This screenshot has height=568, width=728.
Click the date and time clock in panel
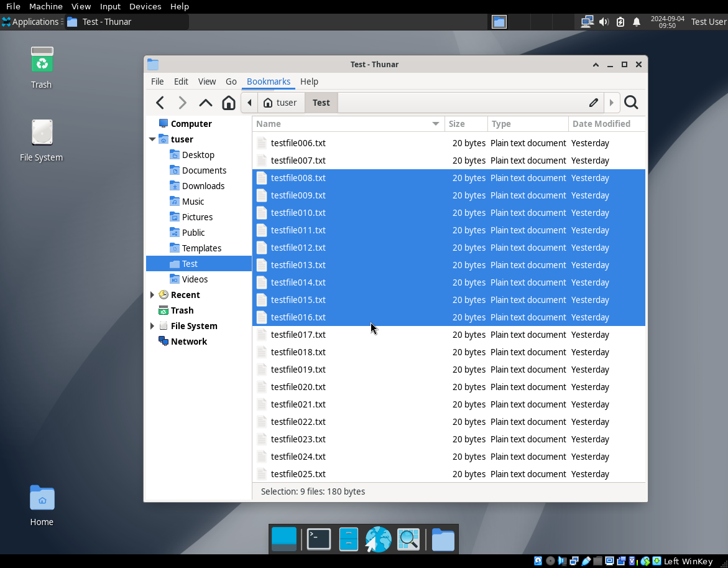(x=667, y=22)
